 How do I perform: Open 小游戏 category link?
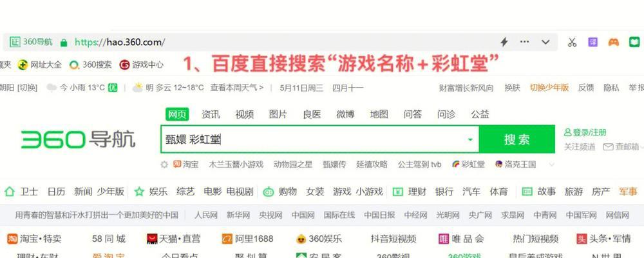(x=369, y=192)
